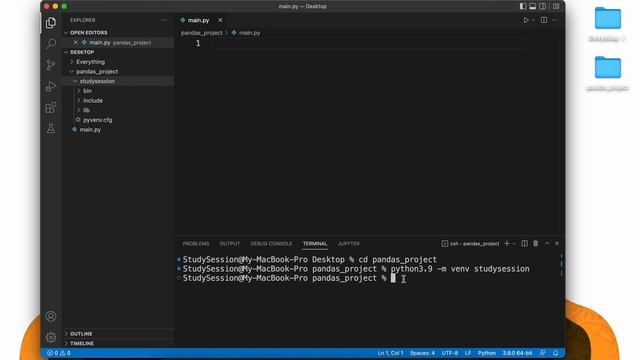Switch to the Debug Console tab
Image resolution: width=640 pixels, height=360 pixels.
[x=271, y=244]
